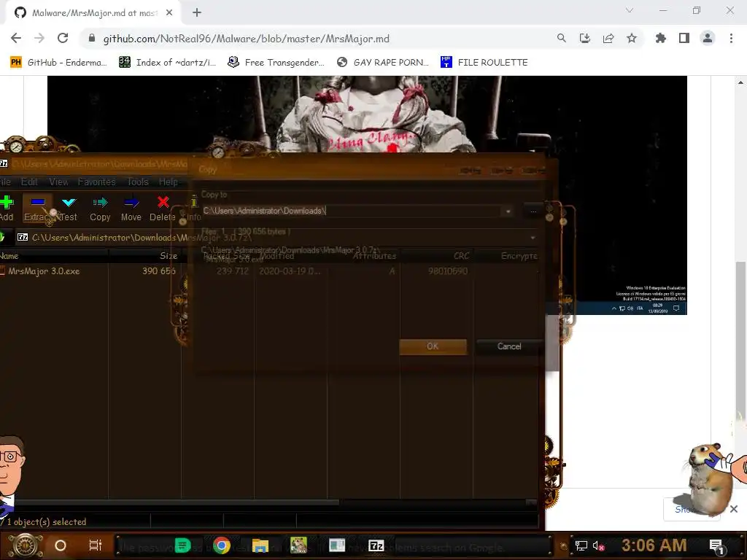Image resolution: width=747 pixels, height=560 pixels.
Task: Select the Copy tool in 7-Zip toolbar
Action: (x=100, y=208)
